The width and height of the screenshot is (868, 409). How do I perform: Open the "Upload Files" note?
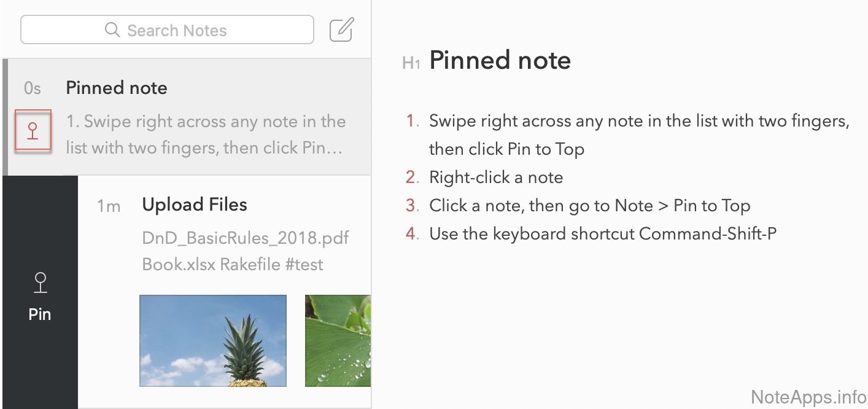click(x=195, y=204)
